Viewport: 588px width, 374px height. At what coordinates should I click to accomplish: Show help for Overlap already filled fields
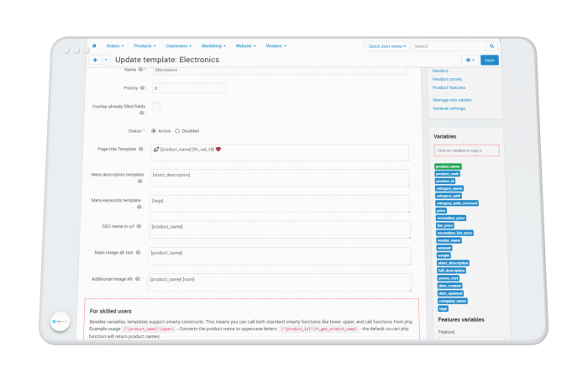point(142,113)
